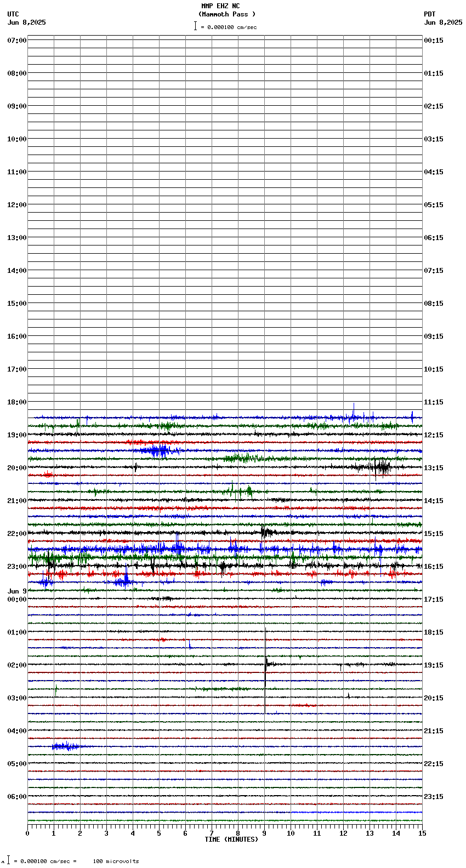The height and width of the screenshot is (868, 466).
Task: Click the "5" minute tick label
Action: 159,833
